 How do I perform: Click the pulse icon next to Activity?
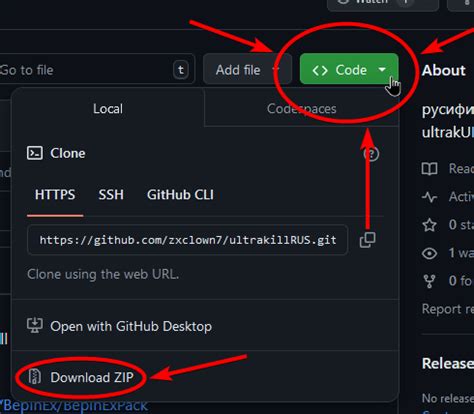(x=429, y=197)
